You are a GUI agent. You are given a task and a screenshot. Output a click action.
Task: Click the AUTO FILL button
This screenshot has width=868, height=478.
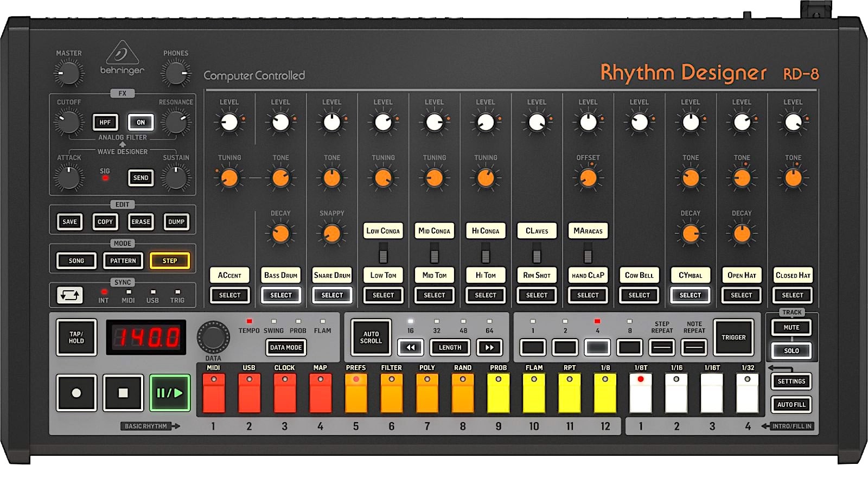(x=791, y=405)
